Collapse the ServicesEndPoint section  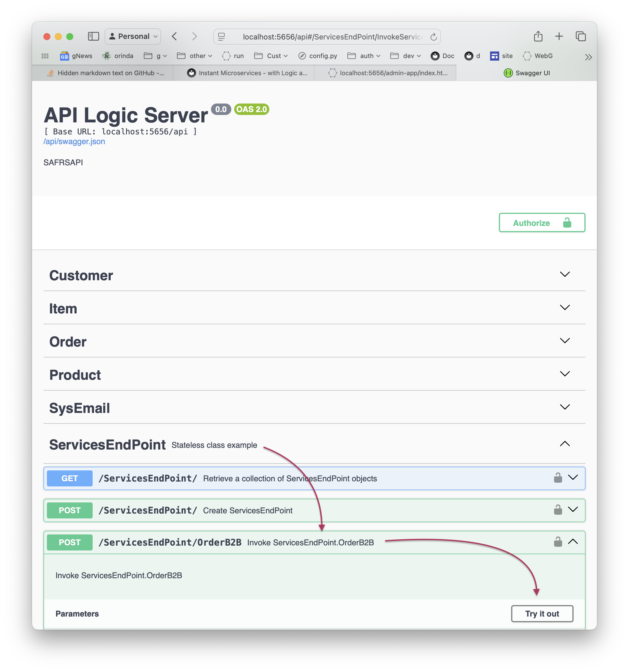pyautogui.click(x=565, y=444)
